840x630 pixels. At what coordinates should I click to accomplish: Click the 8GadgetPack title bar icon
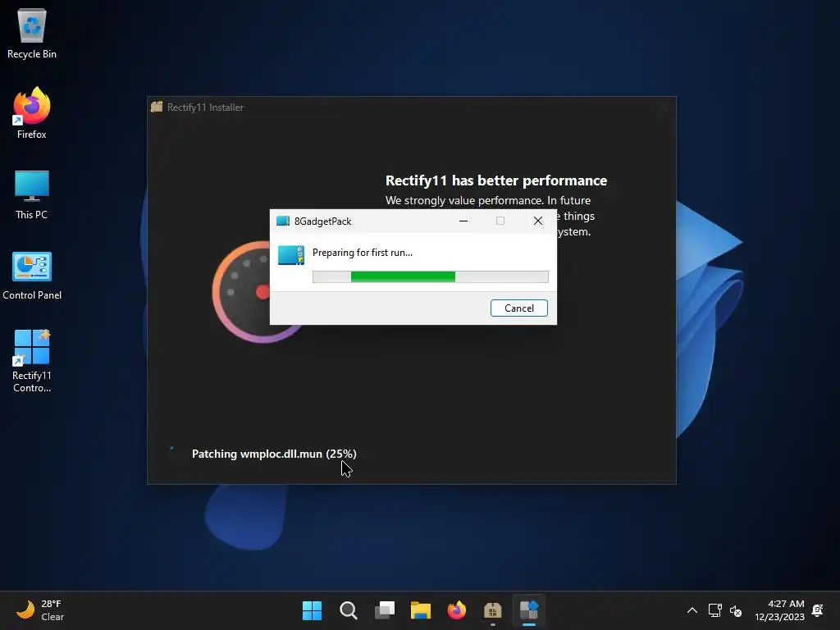tap(282, 221)
